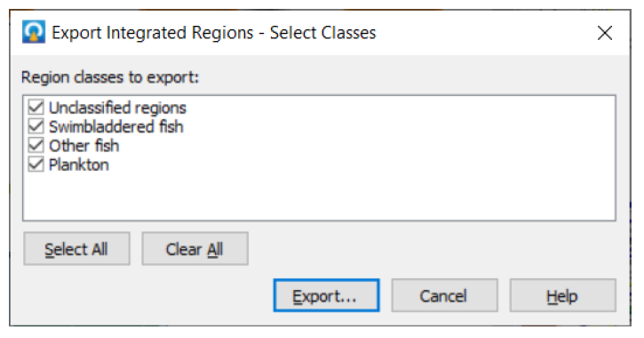This screenshot has height=338, width=644.
Task: Select the 'Other fish' list entry text
Action: pos(83,146)
